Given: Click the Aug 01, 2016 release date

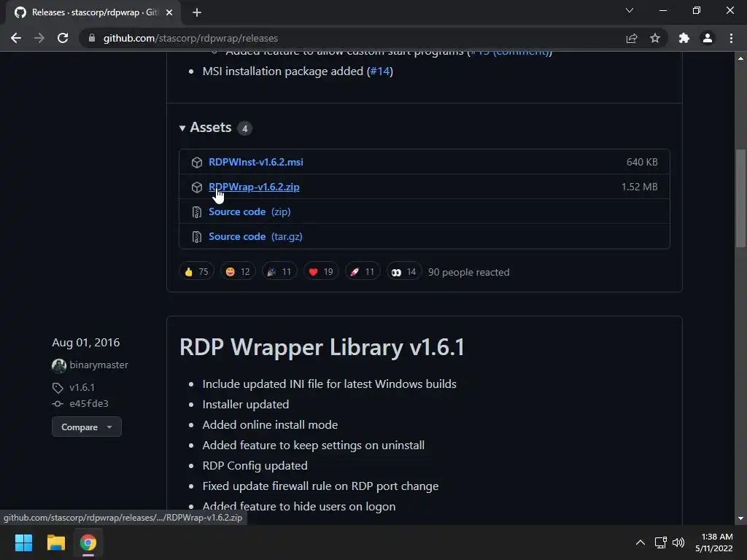Looking at the screenshot, I should (x=86, y=343).
